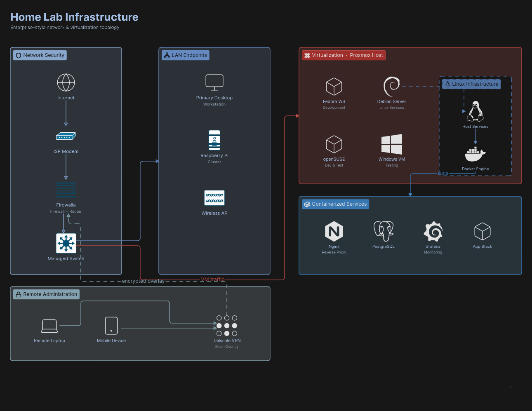Click the "Primary Desktop" label
532x411 pixels.
pos(214,98)
